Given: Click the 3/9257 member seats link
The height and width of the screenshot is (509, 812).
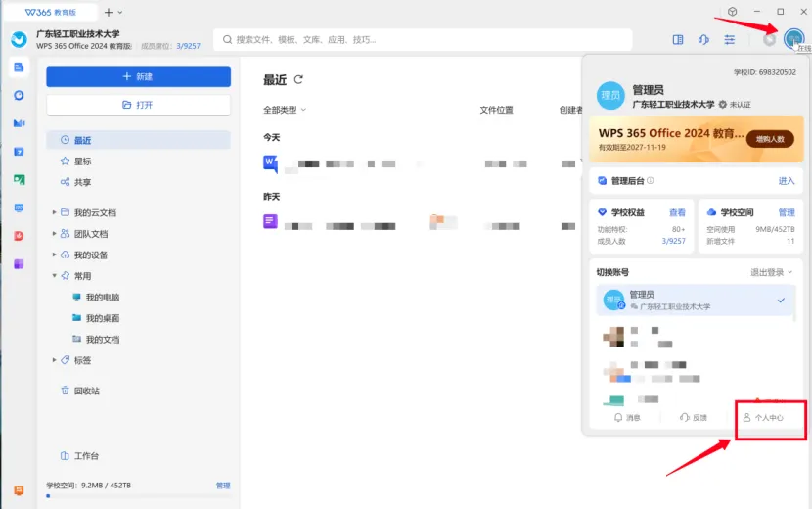Looking at the screenshot, I should [x=188, y=46].
